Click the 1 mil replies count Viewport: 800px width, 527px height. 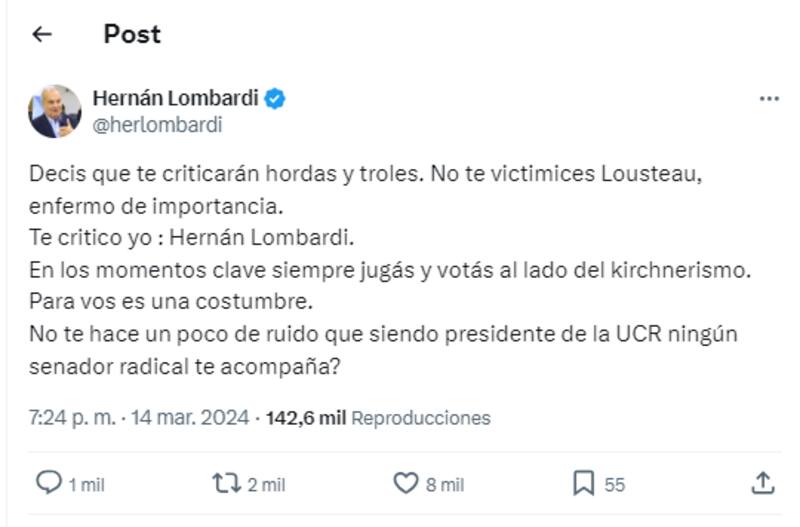(86, 485)
